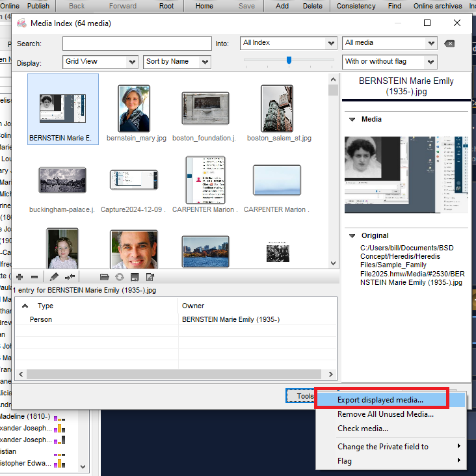This screenshot has height=476, width=476.
Task: Open the With or without flag dropdown
Action: [390, 62]
